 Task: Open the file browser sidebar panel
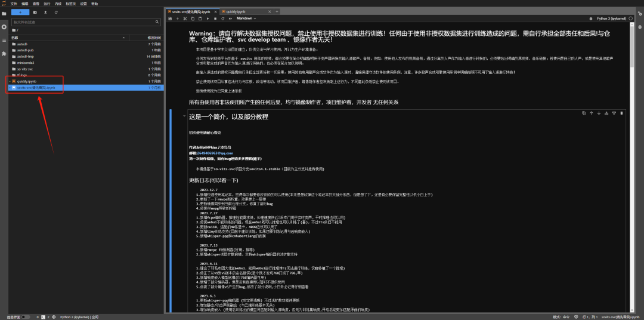click(4, 13)
